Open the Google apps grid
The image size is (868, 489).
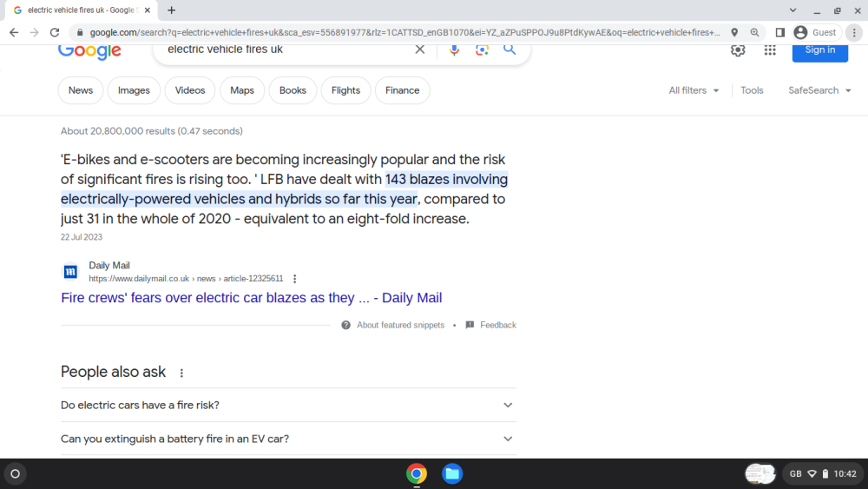[770, 50]
